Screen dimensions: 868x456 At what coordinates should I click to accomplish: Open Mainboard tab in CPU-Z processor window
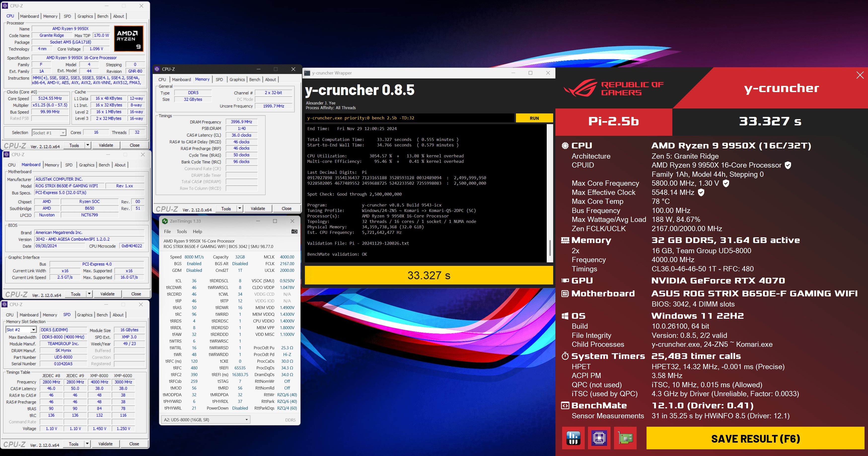point(29,16)
